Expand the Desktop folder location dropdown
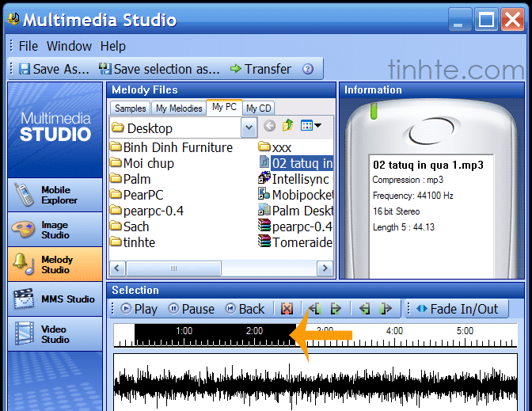The height and width of the screenshot is (411, 532). pos(249,127)
